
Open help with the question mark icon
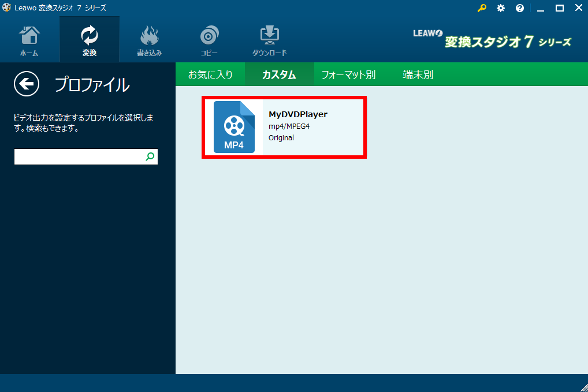[x=520, y=8]
